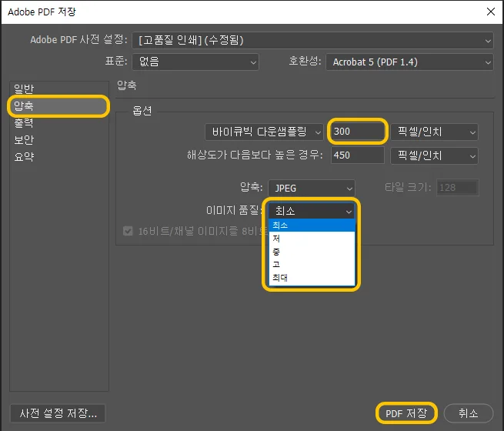Open the 표준 standard dropdown
The image size is (504, 431).
tap(195, 62)
